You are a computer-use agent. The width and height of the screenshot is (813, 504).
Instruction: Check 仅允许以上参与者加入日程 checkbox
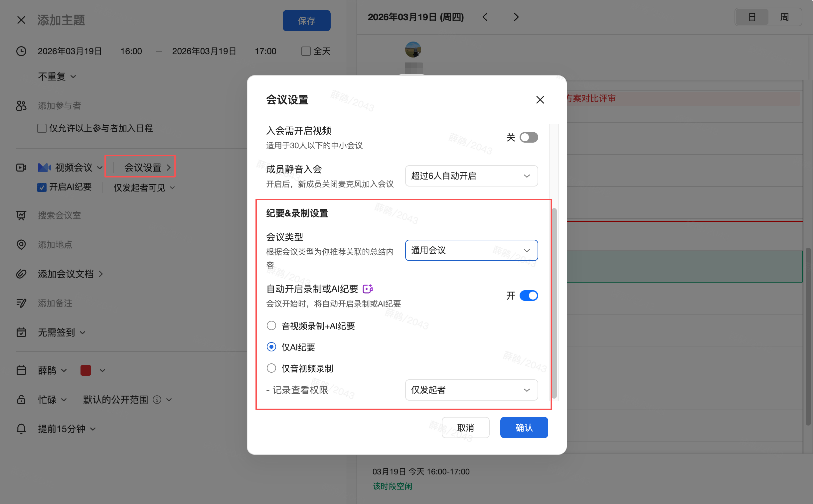[42, 128]
